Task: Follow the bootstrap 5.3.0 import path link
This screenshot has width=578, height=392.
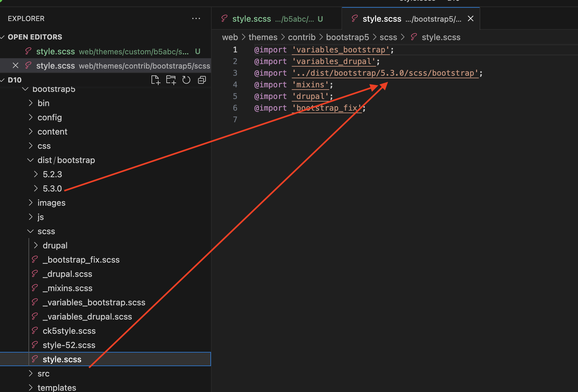Action: point(385,73)
